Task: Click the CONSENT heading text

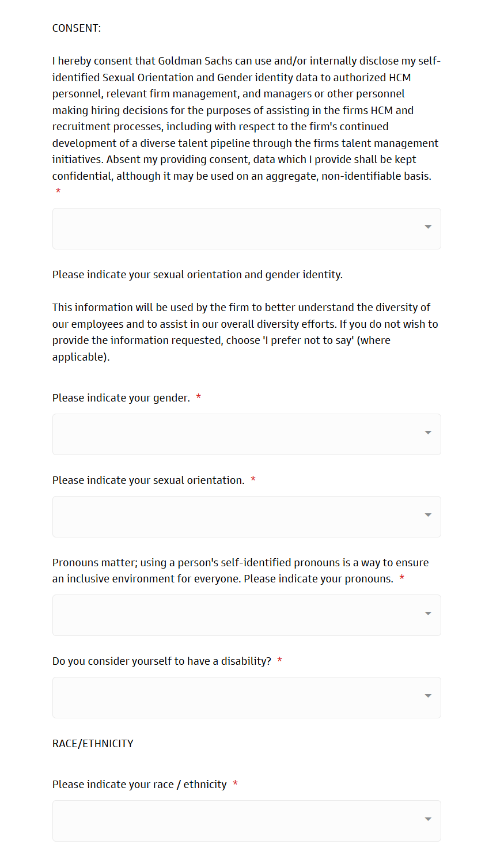Action: (x=77, y=28)
